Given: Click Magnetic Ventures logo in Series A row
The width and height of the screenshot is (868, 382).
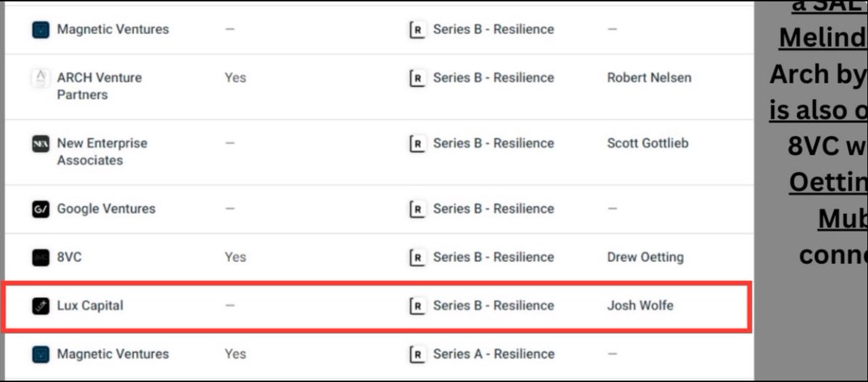Looking at the screenshot, I should click(41, 355).
